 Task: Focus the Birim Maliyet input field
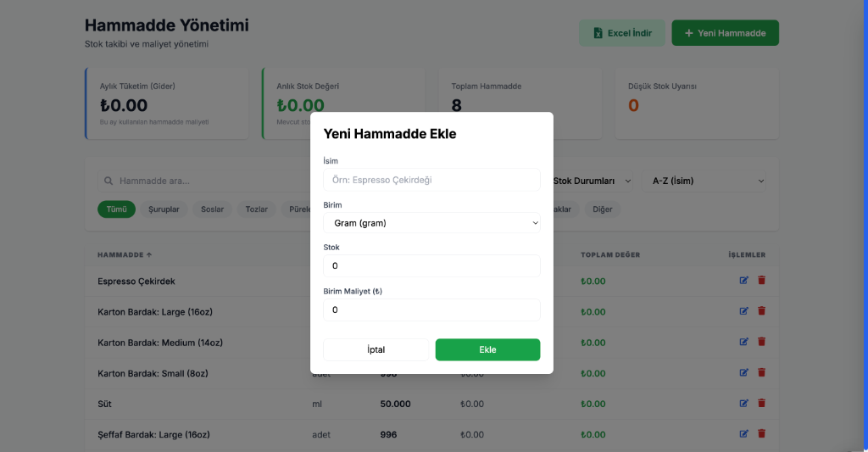tap(431, 310)
